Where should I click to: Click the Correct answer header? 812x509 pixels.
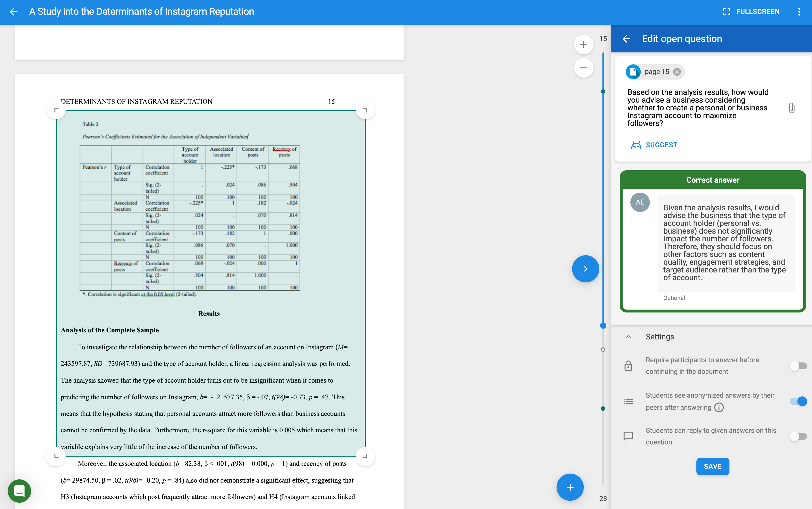tap(713, 180)
